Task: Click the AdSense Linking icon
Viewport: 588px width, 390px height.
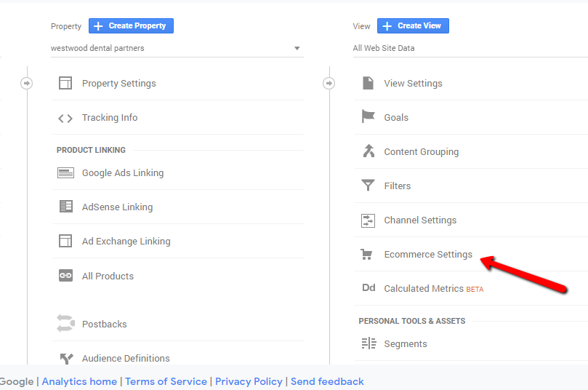Action: (x=66, y=207)
